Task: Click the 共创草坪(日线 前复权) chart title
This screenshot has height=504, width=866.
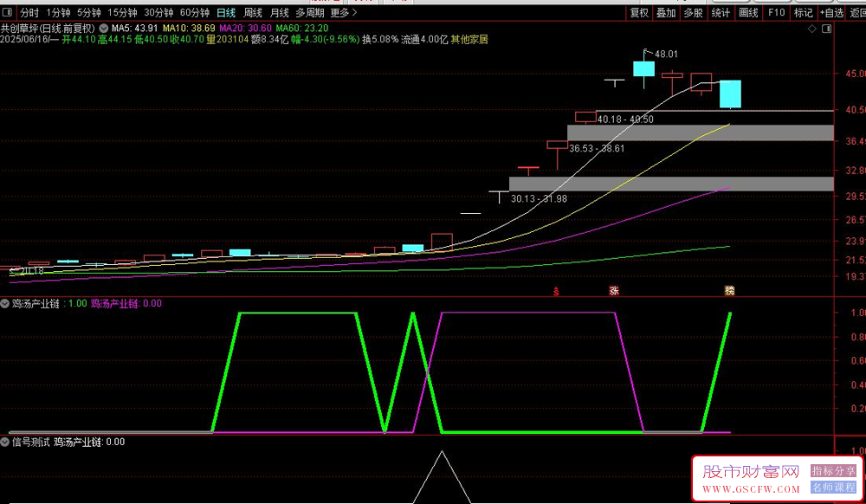Action: [x=48, y=29]
